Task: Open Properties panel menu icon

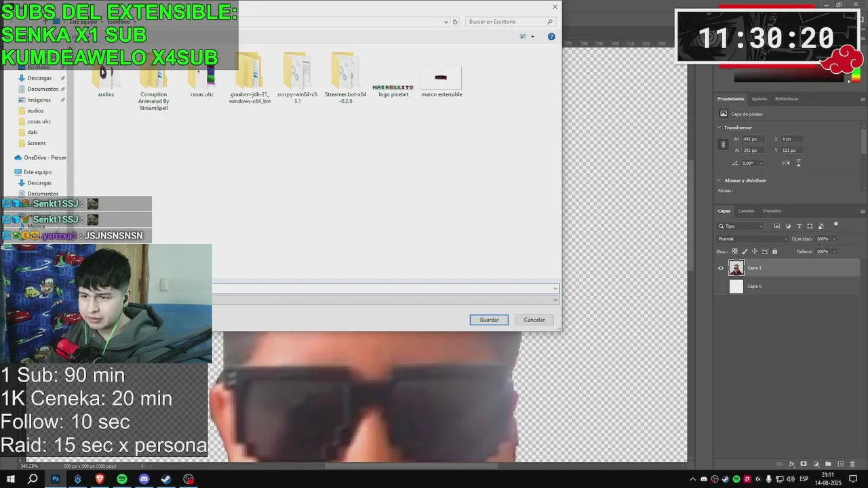Action: pyautogui.click(x=863, y=99)
